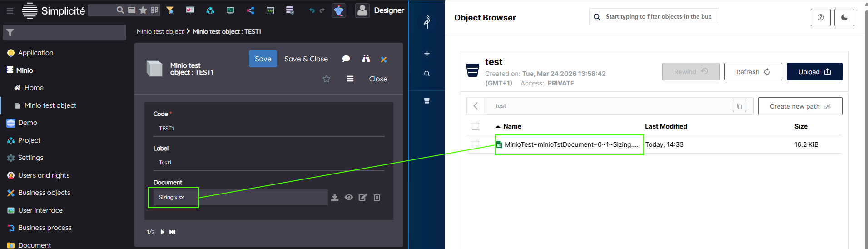The image size is (868, 249).
Task: Expand the Business objects menu
Action: coord(44,193)
